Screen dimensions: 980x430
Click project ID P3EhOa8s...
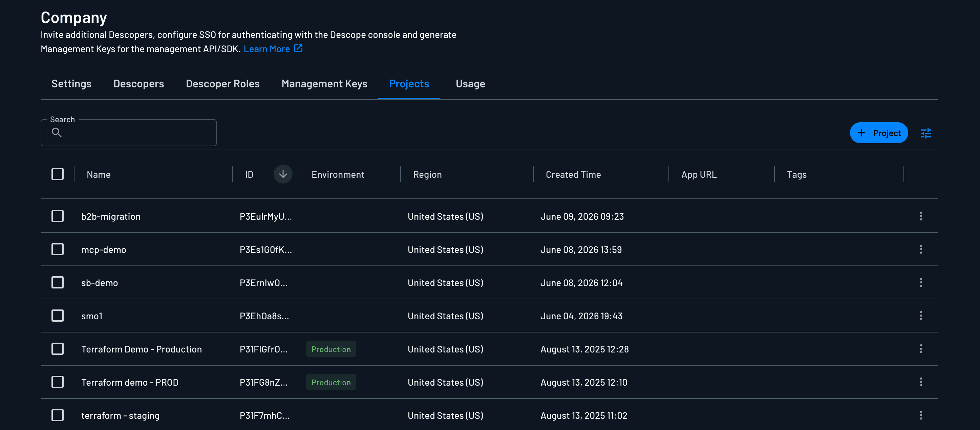click(264, 316)
